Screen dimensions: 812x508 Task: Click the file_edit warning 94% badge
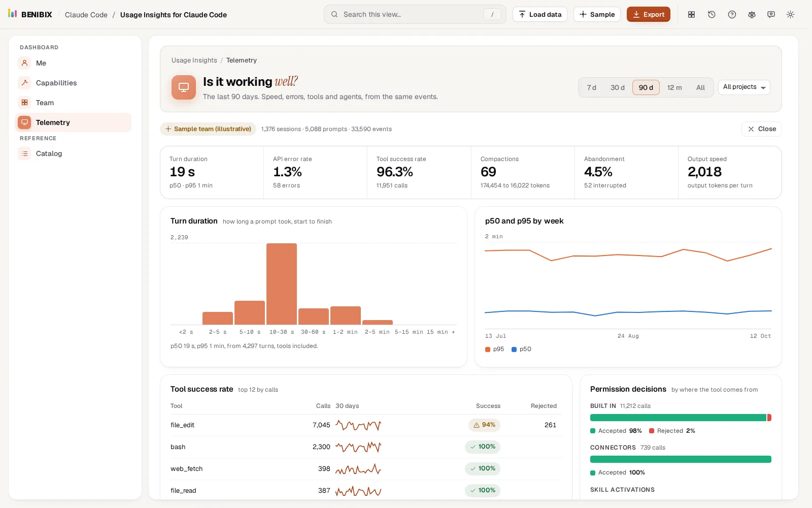coord(484,425)
